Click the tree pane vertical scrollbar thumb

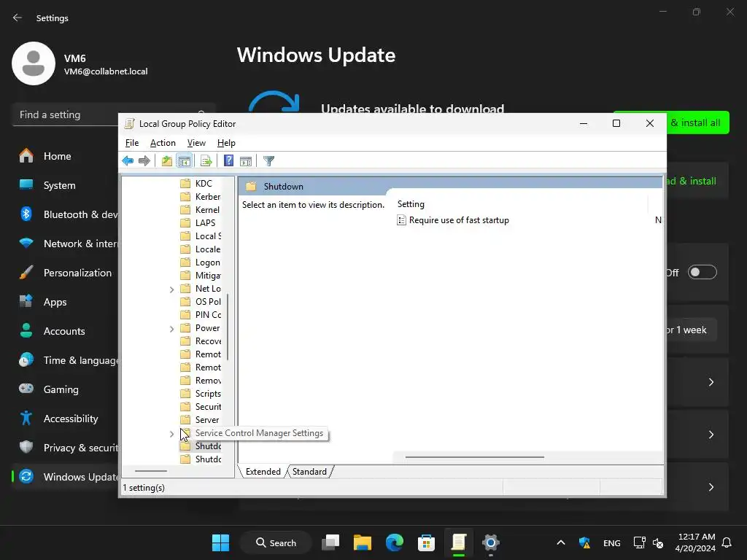[228, 327]
